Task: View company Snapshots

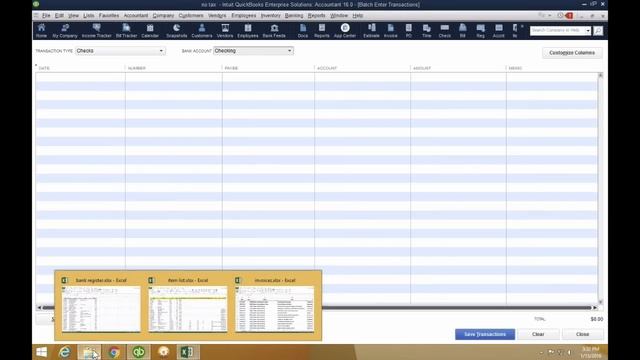Action: (176, 31)
